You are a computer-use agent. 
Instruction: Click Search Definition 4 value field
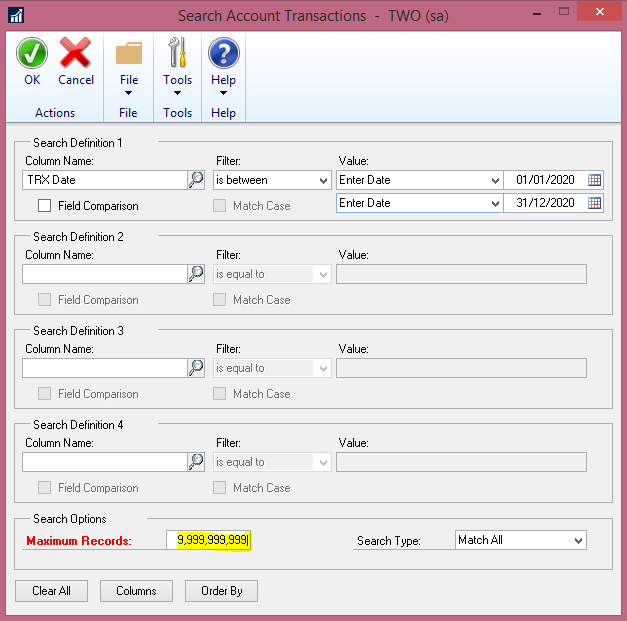click(461, 462)
